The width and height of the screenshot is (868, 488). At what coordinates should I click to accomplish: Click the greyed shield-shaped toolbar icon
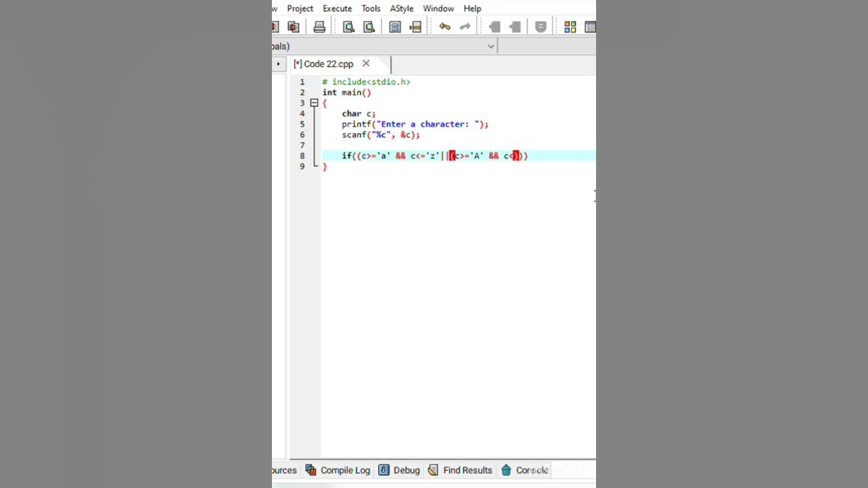pyautogui.click(x=540, y=27)
